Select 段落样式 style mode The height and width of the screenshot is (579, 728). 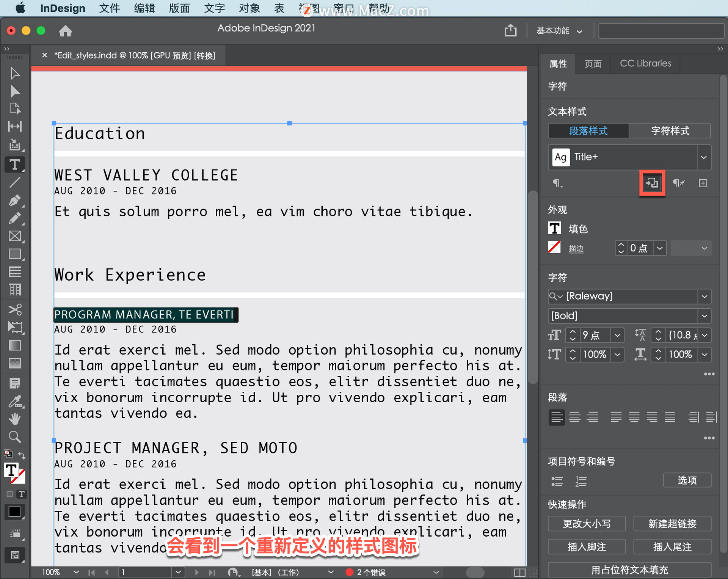[588, 131]
